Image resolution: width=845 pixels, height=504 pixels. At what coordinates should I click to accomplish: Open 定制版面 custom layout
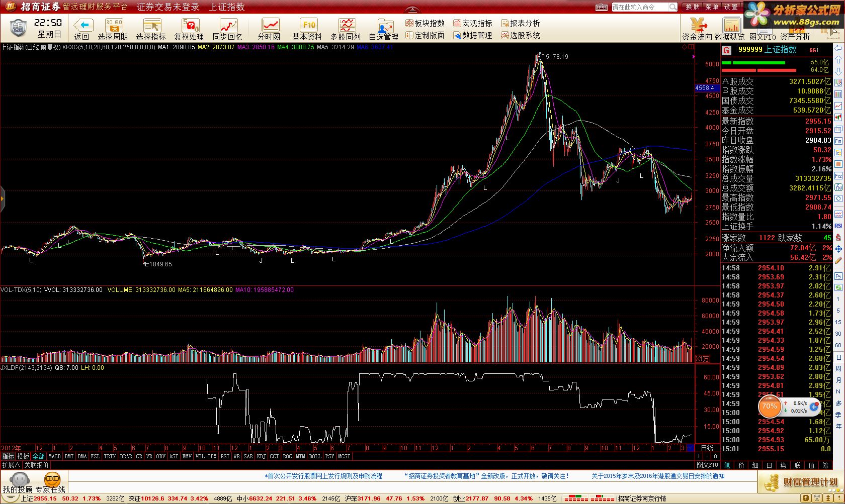click(x=425, y=35)
